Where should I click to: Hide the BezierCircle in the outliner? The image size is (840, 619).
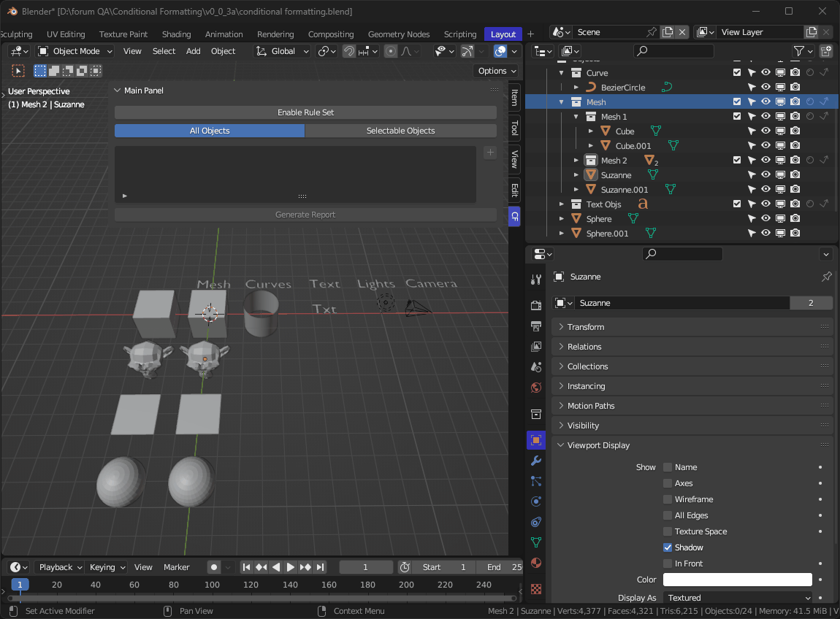(766, 87)
